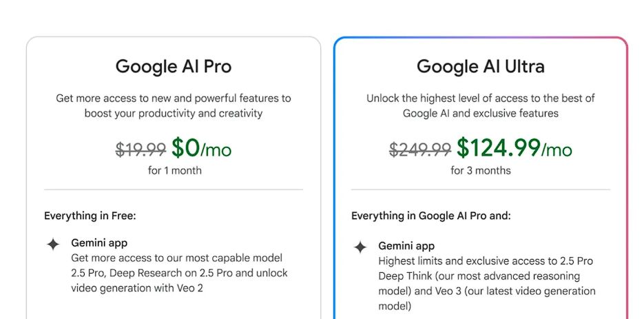
Task: Click the Ultra plan 'Unlock the highest level' description
Action: coord(481,105)
